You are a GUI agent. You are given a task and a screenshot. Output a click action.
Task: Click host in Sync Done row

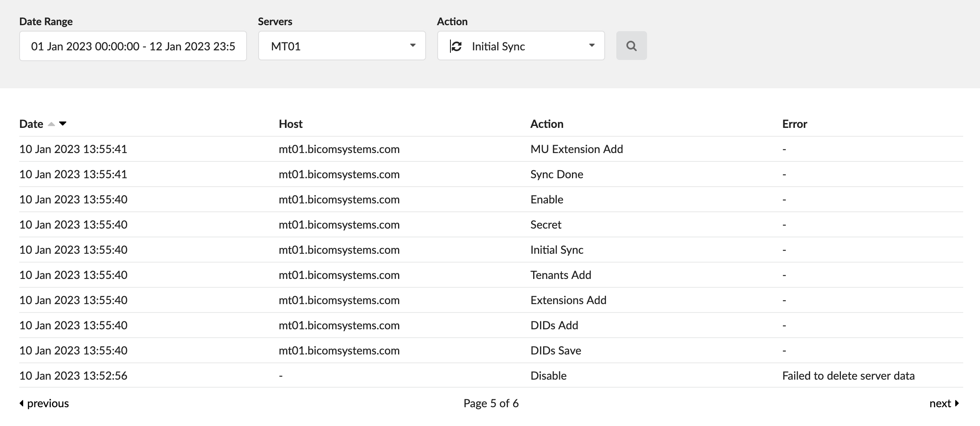[339, 174]
